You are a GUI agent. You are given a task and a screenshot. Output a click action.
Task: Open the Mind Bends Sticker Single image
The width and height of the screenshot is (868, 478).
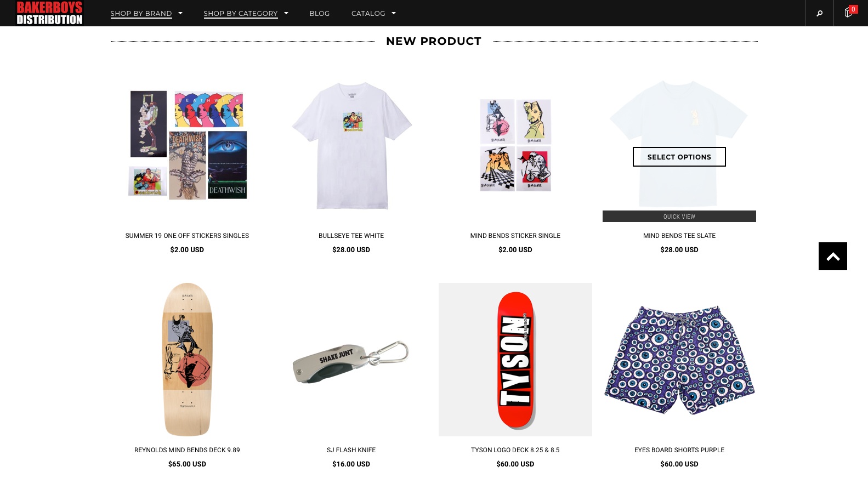[x=515, y=145]
